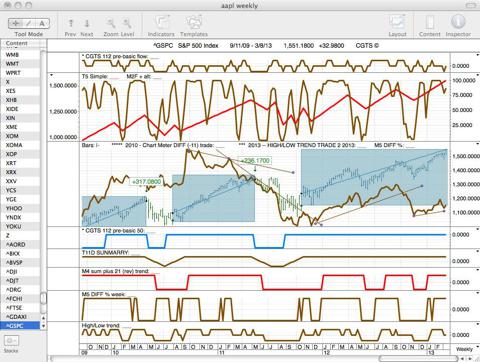This screenshot has width=480, height=362.
Task: Click the horizontal chart scrollbar thumb
Action: 417,359
